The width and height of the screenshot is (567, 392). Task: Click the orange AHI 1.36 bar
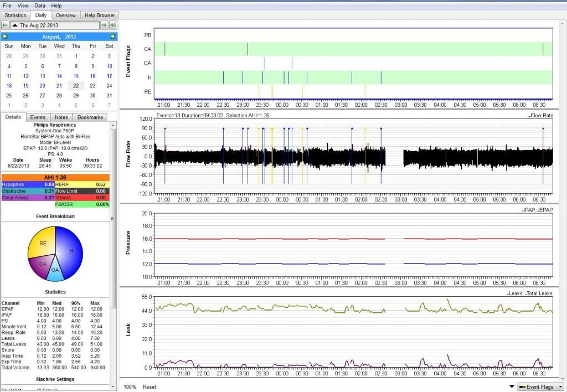pyautogui.click(x=55, y=178)
